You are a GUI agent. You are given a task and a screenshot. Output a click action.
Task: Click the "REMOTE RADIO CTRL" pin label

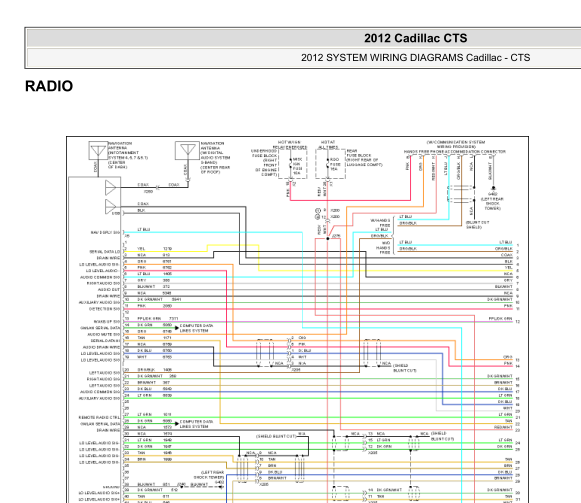99,417
